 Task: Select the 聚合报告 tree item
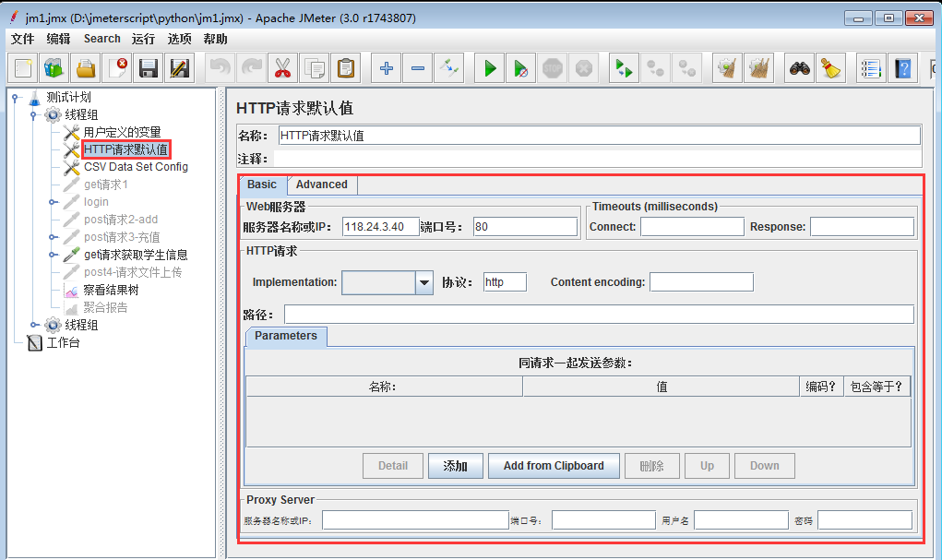coord(106,307)
